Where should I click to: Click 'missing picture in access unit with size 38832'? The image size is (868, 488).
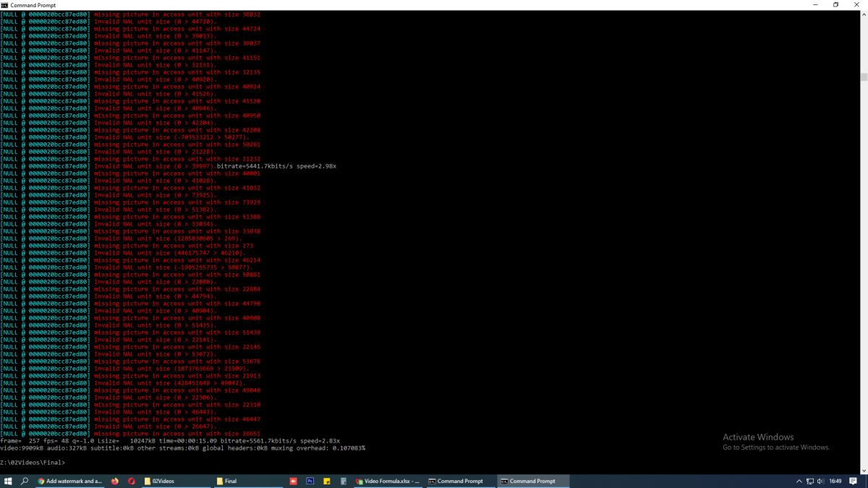[x=177, y=14]
